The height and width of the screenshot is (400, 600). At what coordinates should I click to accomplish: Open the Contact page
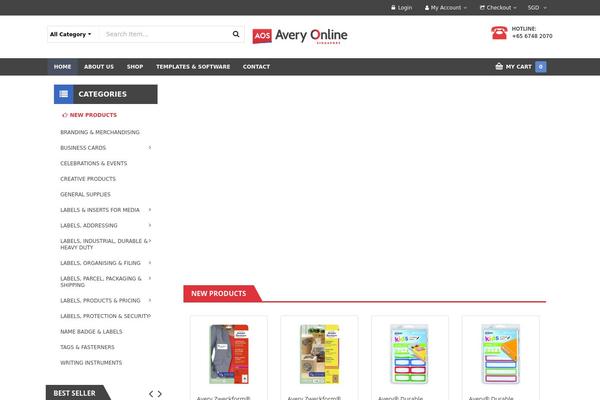[256, 67]
